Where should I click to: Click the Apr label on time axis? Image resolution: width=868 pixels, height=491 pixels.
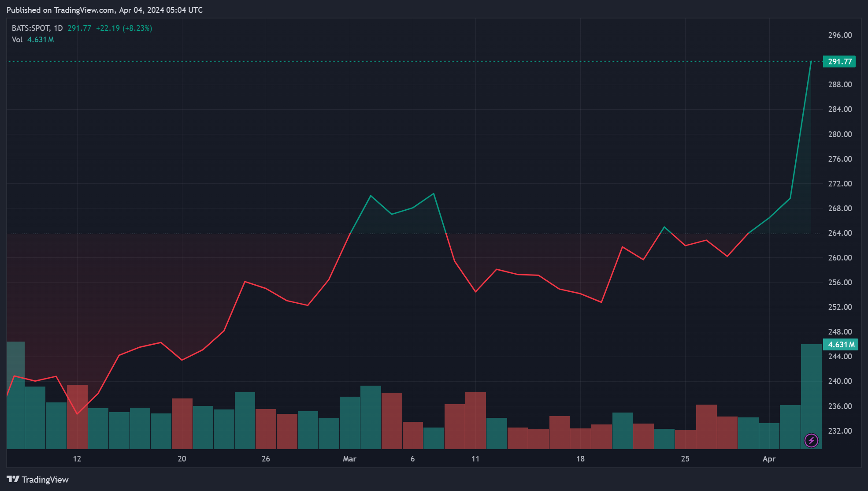point(769,459)
